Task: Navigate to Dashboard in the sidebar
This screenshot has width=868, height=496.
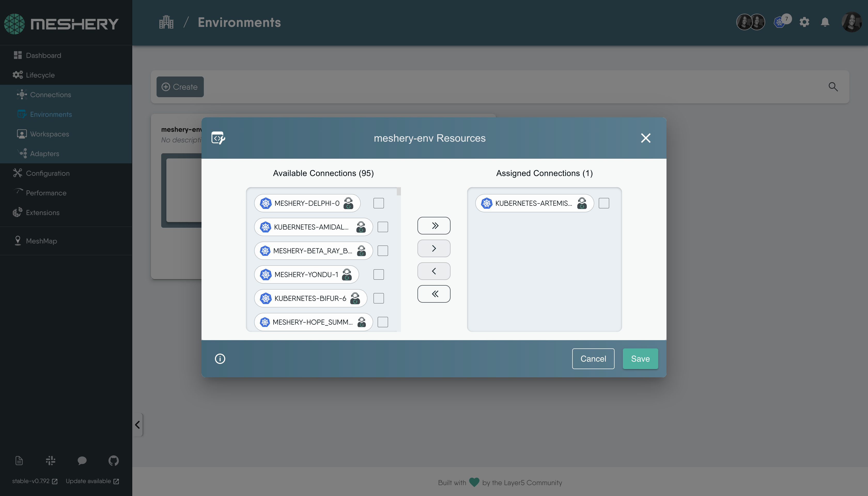Action: (43, 55)
